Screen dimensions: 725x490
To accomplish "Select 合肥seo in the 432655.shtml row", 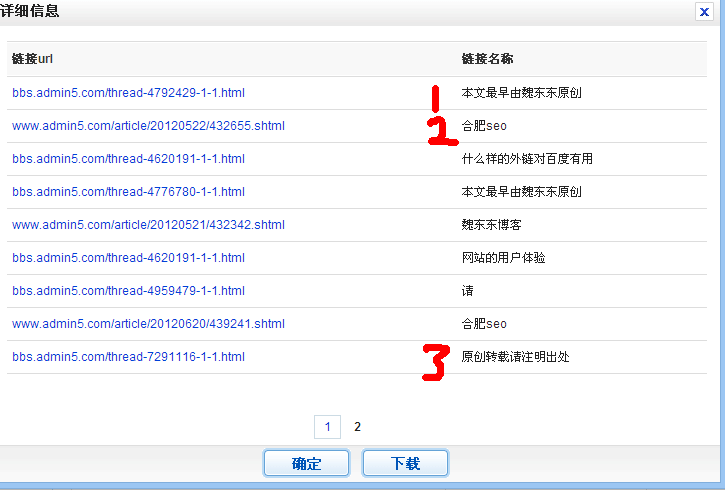I will click(484, 126).
